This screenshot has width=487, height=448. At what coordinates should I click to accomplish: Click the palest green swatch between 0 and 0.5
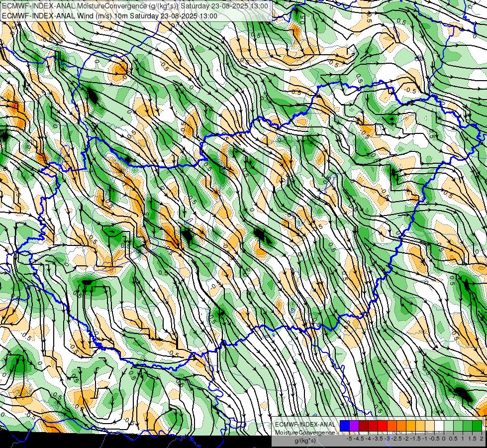[x=449, y=426]
